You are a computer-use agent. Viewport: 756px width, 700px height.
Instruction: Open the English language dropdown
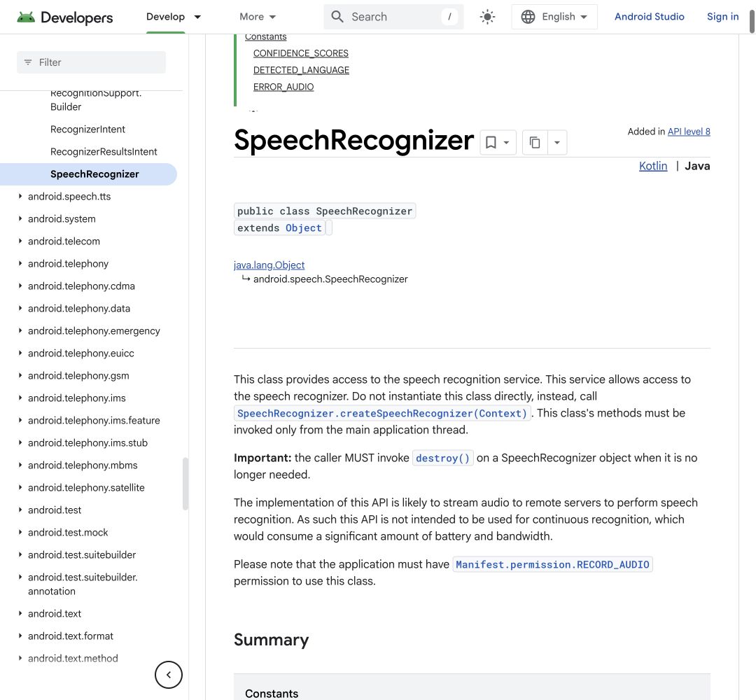tap(554, 17)
